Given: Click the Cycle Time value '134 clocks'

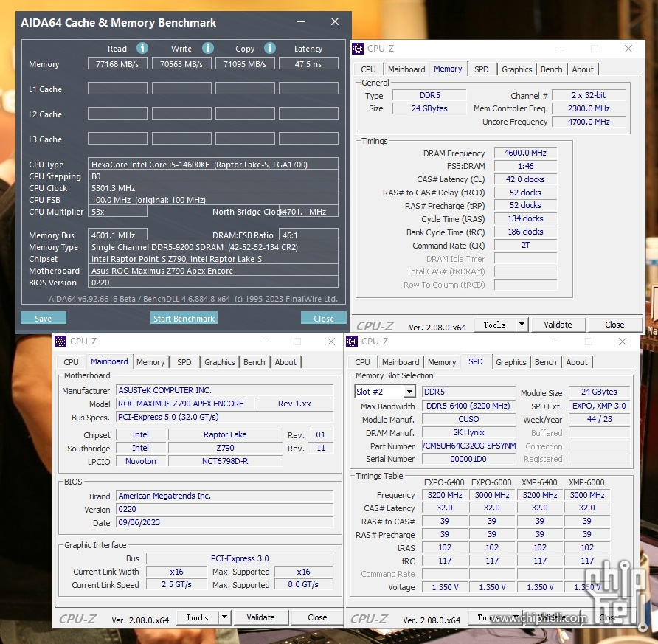Looking at the screenshot, I should pos(525,218).
